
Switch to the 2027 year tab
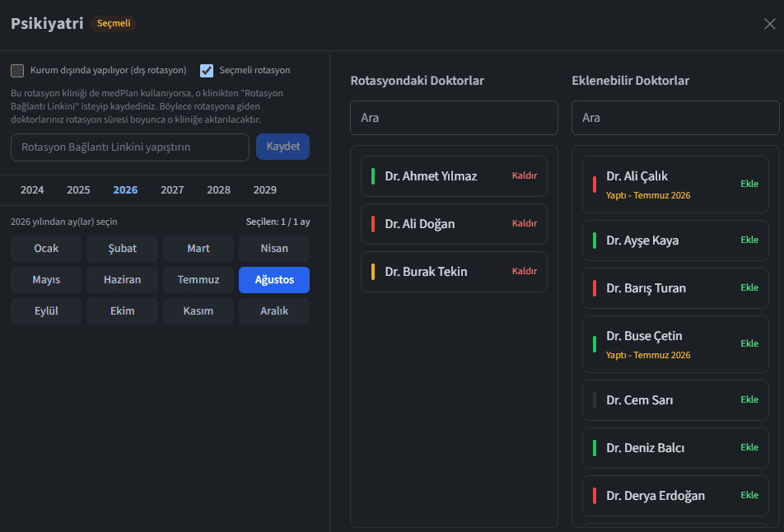(x=172, y=190)
